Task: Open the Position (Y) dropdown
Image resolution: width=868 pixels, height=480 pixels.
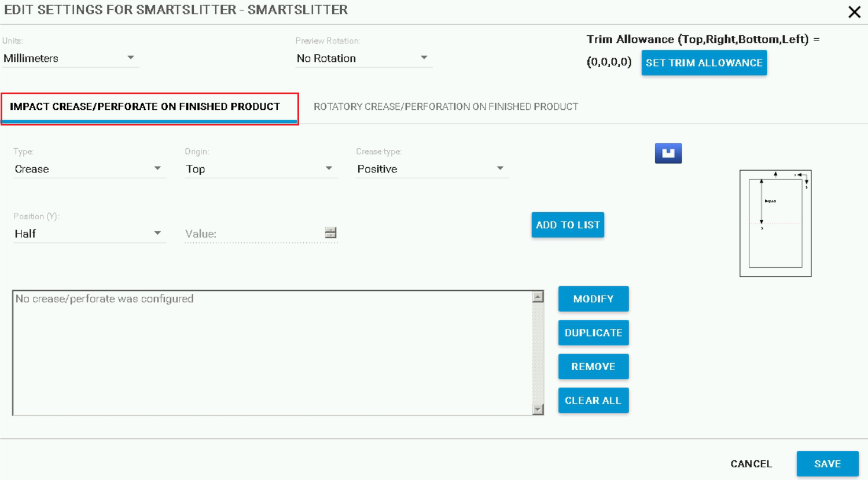Action: [88, 234]
